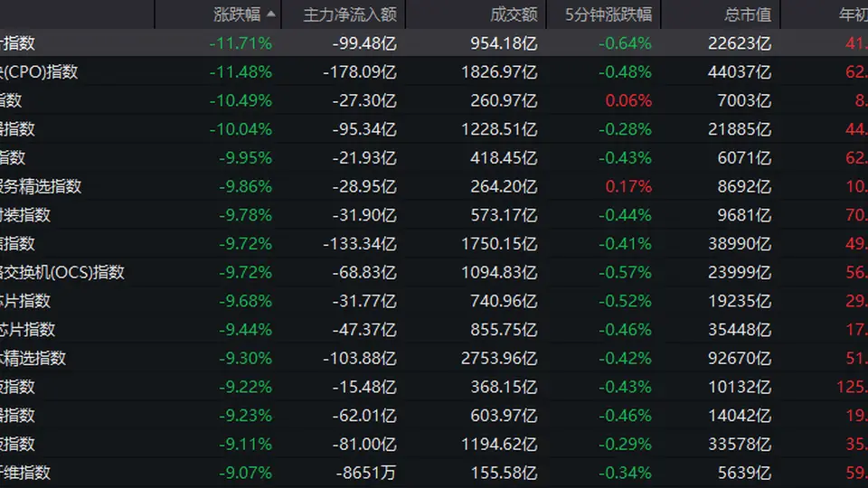
Task: Click the -9.95% change value
Action: coord(245,157)
